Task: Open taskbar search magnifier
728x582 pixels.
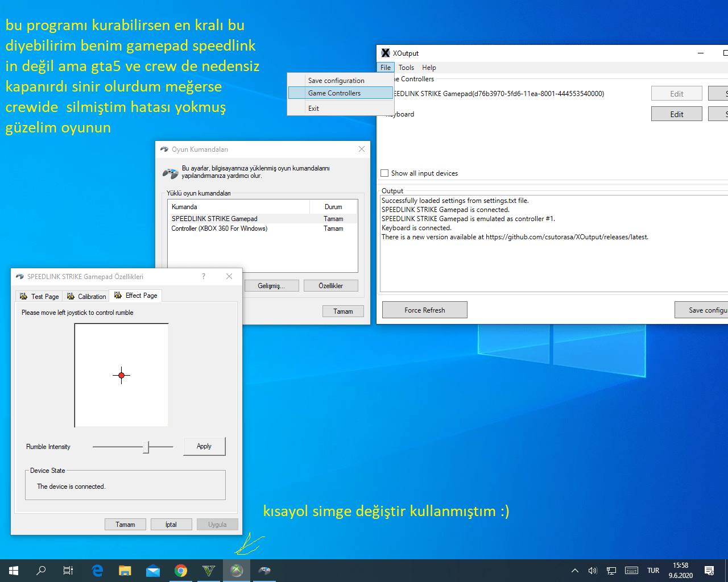Action: click(41, 571)
